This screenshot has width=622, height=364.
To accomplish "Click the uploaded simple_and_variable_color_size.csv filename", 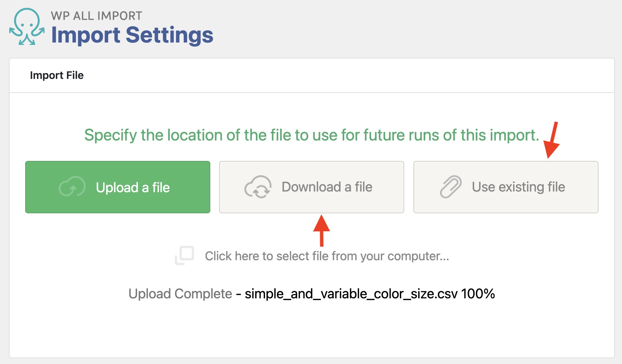I will [351, 294].
